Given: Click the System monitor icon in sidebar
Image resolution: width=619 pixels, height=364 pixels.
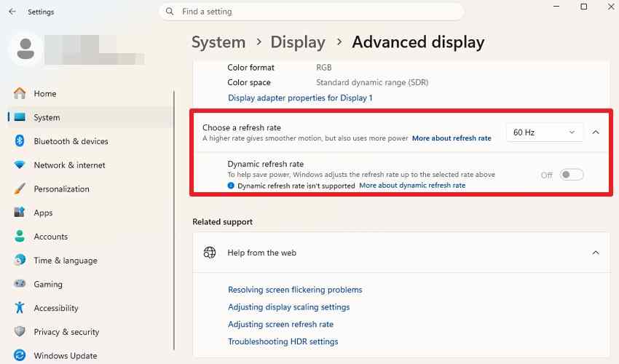Looking at the screenshot, I should 20,117.
